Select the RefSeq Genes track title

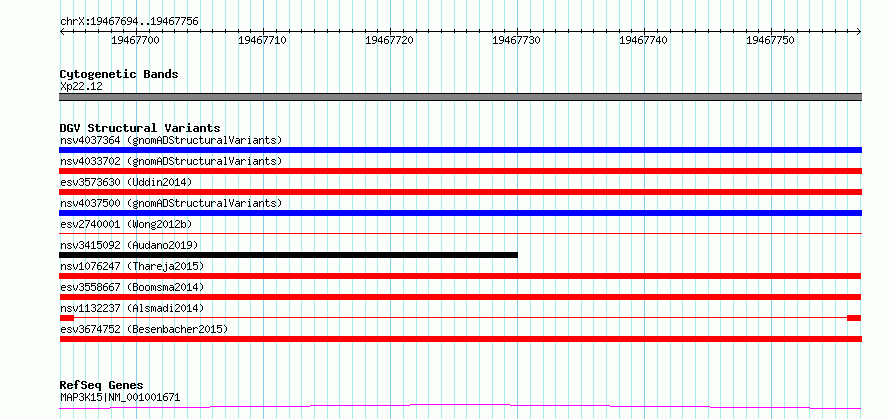coord(102,386)
